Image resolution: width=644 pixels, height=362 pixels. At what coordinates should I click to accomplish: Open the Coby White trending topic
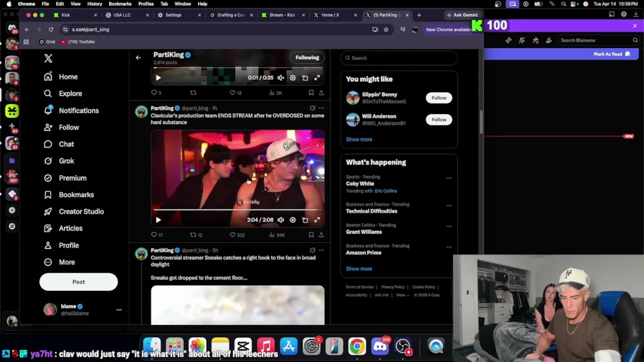(x=360, y=184)
